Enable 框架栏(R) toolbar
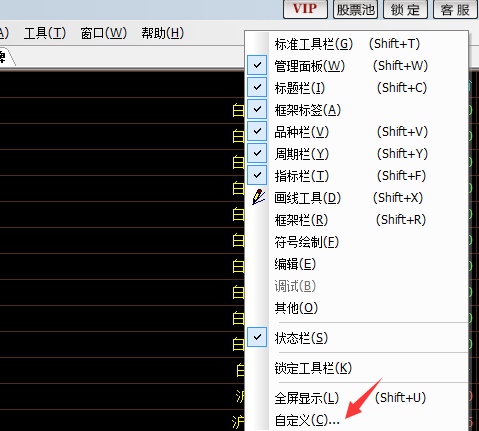This screenshot has width=479, height=431. click(x=357, y=220)
